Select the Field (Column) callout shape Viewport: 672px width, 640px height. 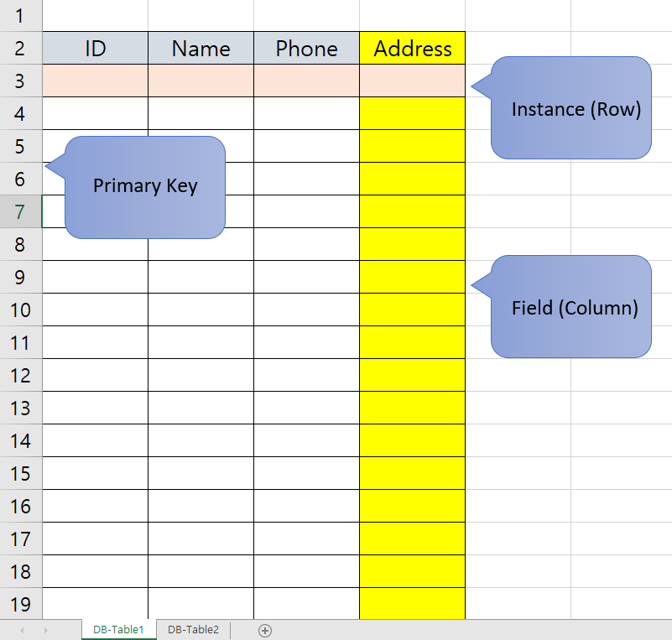[575, 308]
